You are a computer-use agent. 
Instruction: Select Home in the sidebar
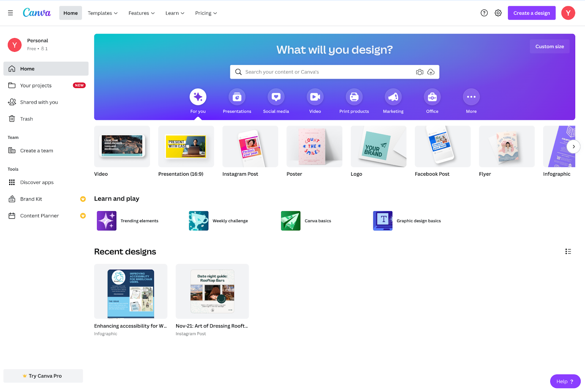pos(46,69)
